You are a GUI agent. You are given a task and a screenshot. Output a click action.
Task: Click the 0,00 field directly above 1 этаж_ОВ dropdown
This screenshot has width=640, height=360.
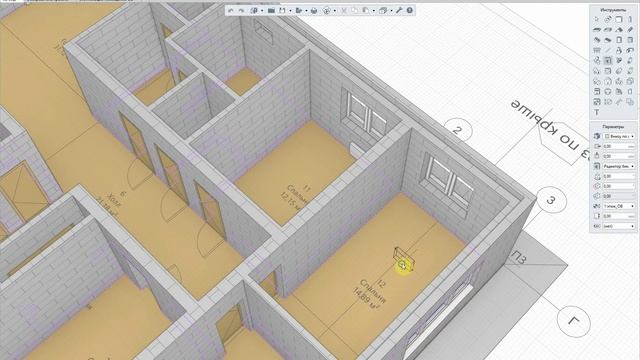pyautogui.click(x=619, y=196)
